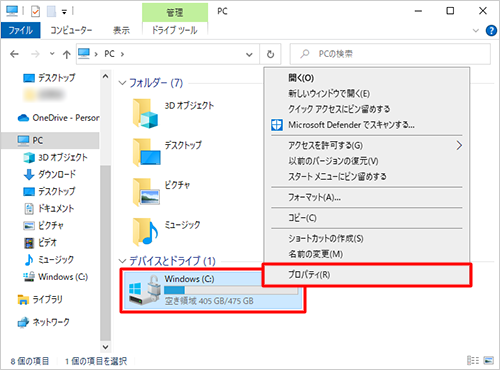Switch to large icons view in status bar
The width and height of the screenshot is (500, 370).
(489, 360)
